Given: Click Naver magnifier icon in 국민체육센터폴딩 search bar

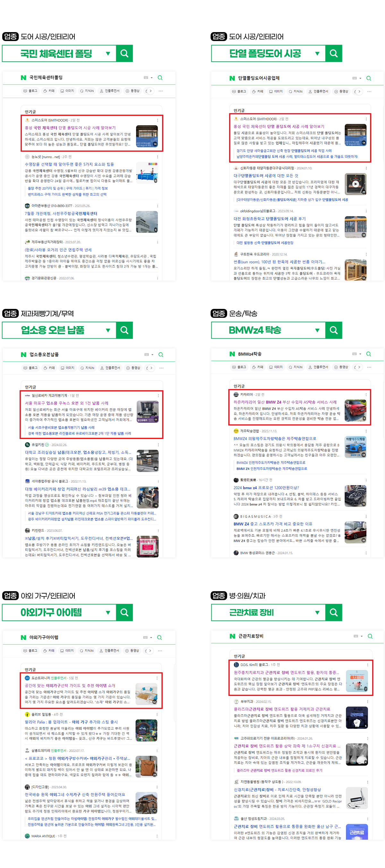Looking at the screenshot, I should [x=160, y=78].
